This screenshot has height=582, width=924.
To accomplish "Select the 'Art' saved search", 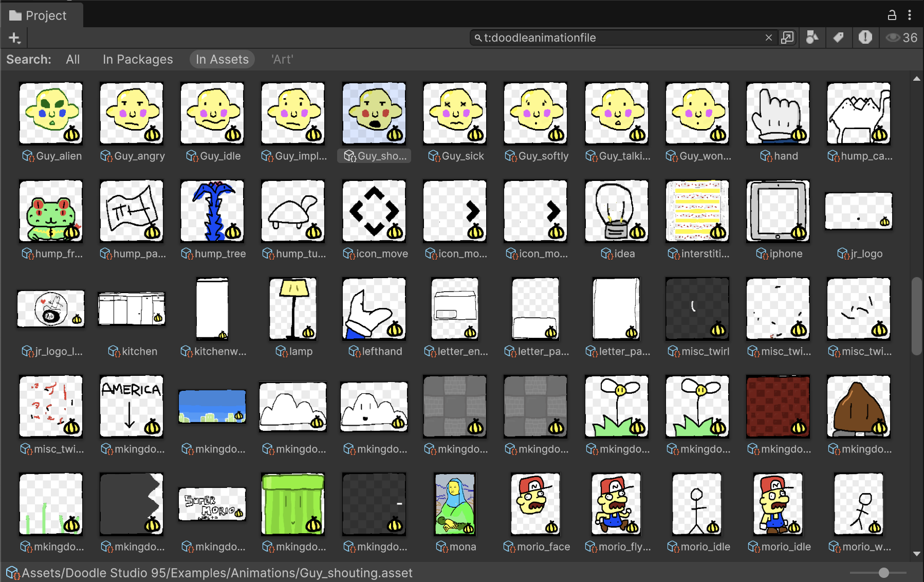I will (x=282, y=59).
